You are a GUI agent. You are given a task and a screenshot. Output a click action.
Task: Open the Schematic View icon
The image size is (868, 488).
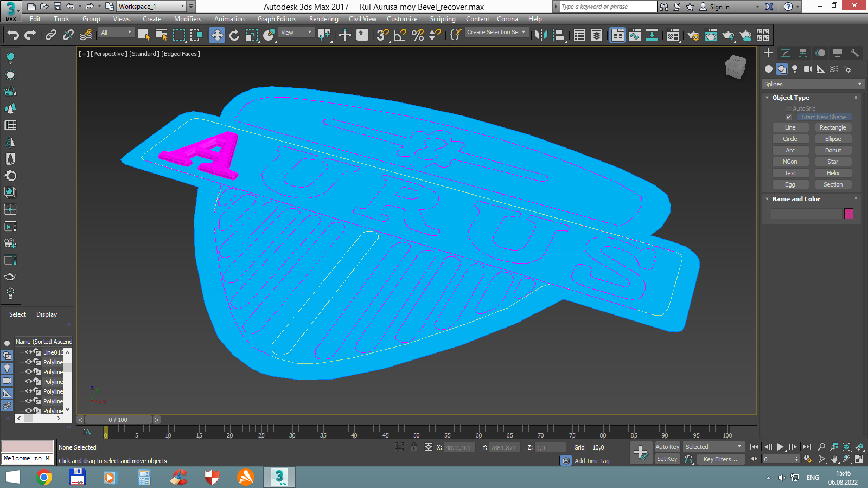652,35
